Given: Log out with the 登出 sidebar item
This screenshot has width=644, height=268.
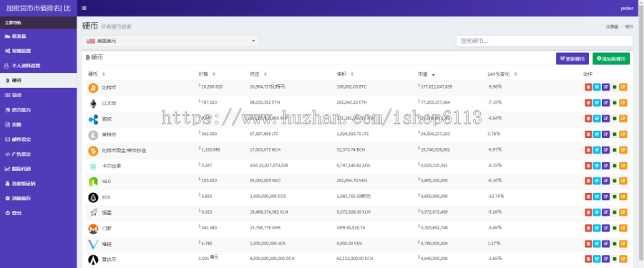Looking at the screenshot, I should [x=38, y=213].
